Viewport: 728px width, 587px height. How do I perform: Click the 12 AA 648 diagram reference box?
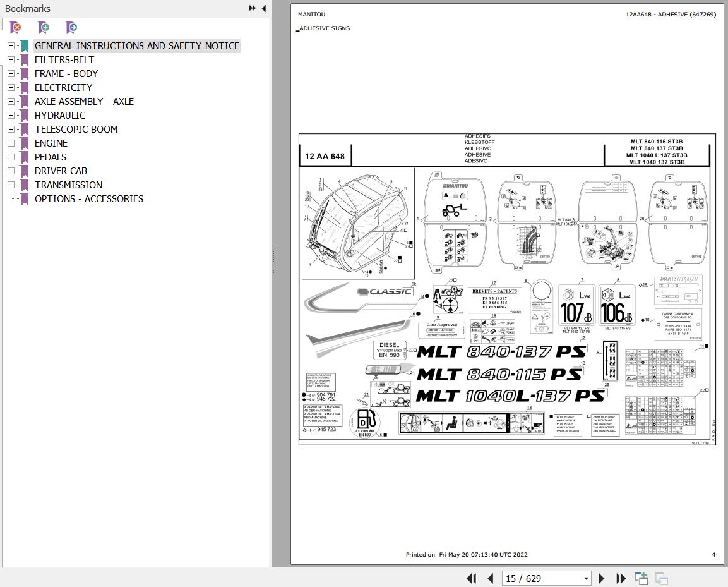tap(325, 156)
